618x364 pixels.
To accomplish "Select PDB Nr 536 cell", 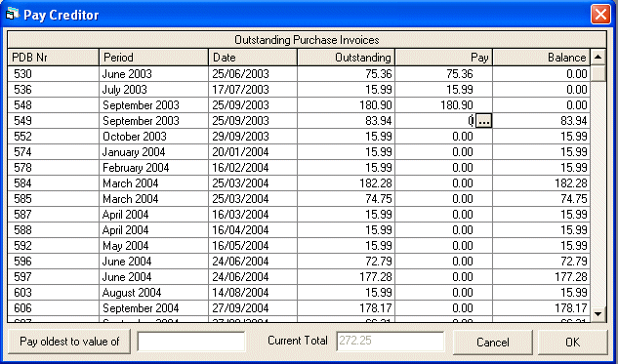I will click(x=53, y=90).
